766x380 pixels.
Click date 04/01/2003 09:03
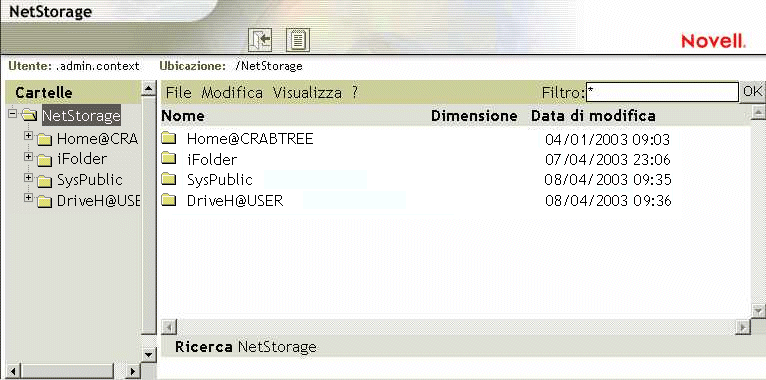pyautogui.click(x=608, y=140)
